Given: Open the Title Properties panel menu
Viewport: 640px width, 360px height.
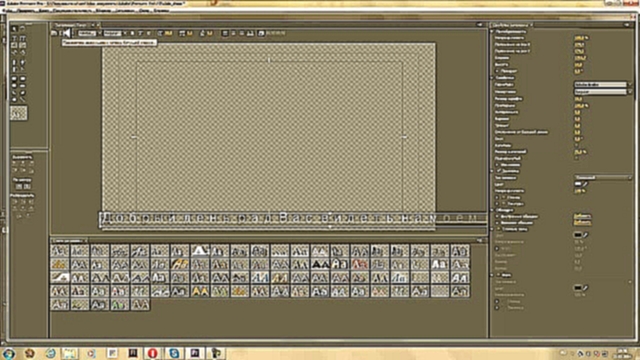Looking at the screenshot, I should tap(627, 25).
